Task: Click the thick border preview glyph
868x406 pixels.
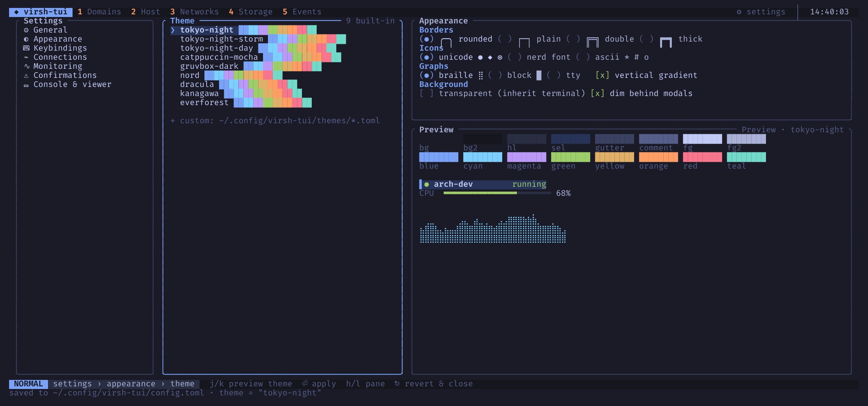Action: (x=666, y=42)
